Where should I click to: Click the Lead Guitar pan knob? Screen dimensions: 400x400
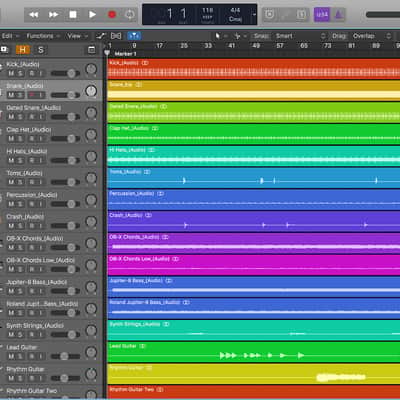[x=91, y=352]
